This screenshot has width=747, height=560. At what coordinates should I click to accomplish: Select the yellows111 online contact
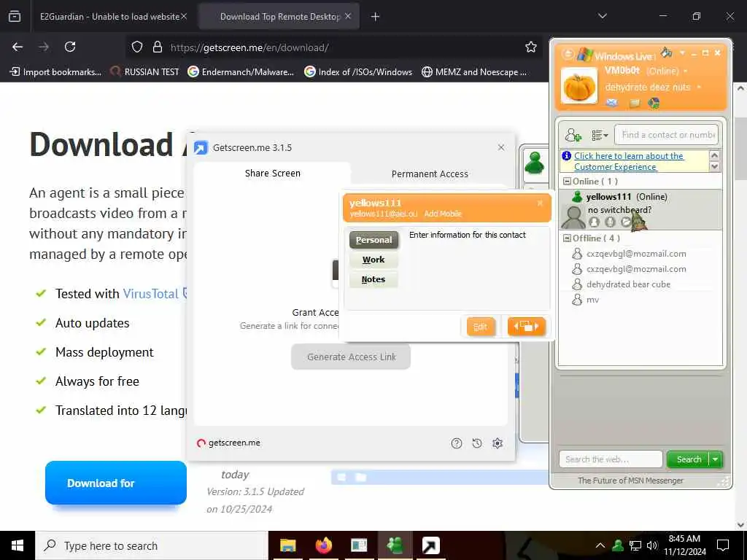[x=640, y=209]
